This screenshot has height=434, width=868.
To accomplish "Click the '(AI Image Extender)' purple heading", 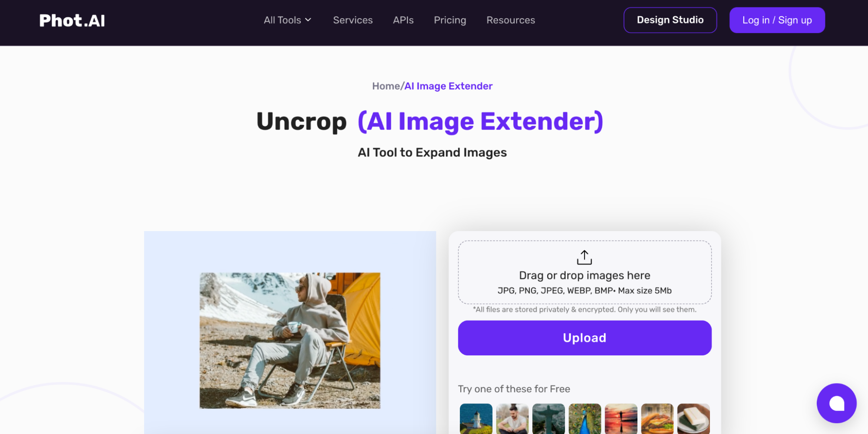I will pos(481,121).
